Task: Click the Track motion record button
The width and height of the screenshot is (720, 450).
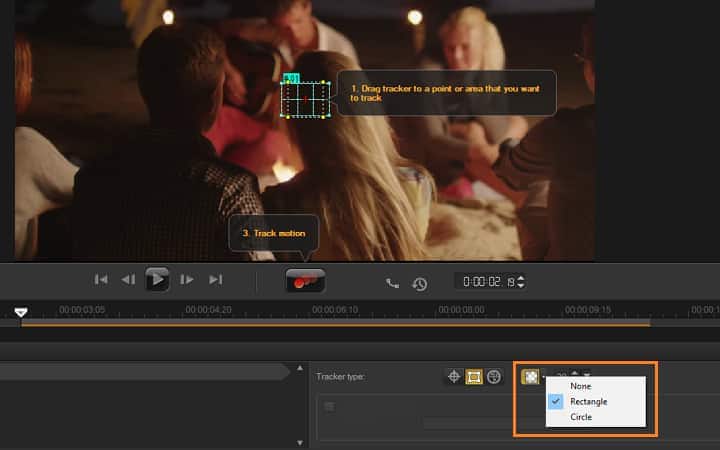Action: [305, 281]
